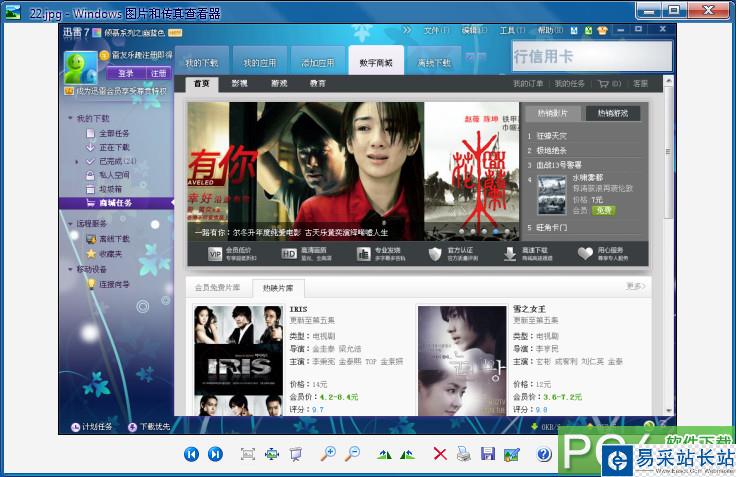Screen dimensions: 736x477
Task: Click the green 免费 member button
Action: tap(604, 210)
